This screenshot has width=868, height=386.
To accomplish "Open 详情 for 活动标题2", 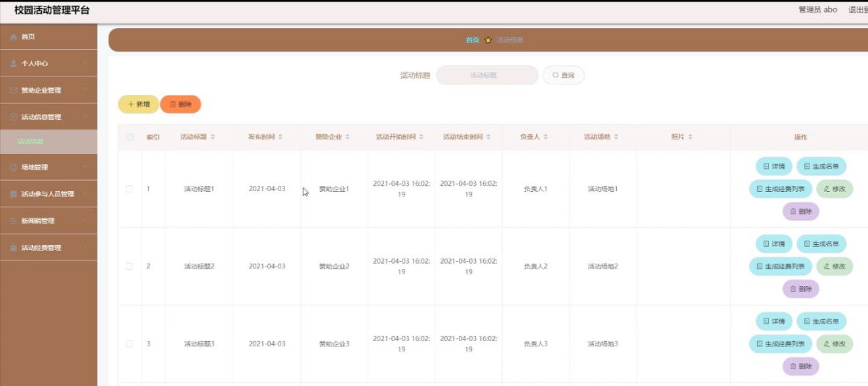I will click(774, 243).
